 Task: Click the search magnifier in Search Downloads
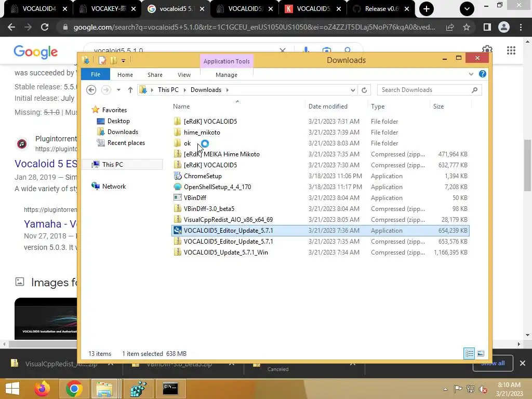474,90
